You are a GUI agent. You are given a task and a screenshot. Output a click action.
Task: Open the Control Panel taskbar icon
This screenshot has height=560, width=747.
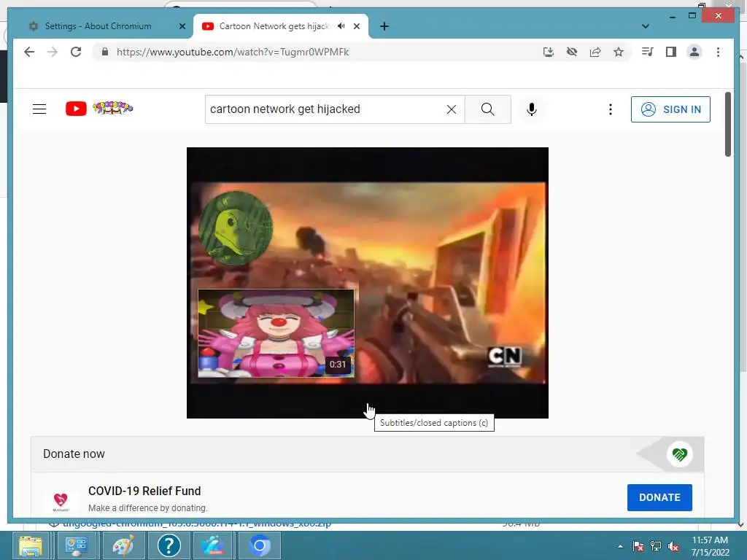pyautogui.click(x=76, y=545)
